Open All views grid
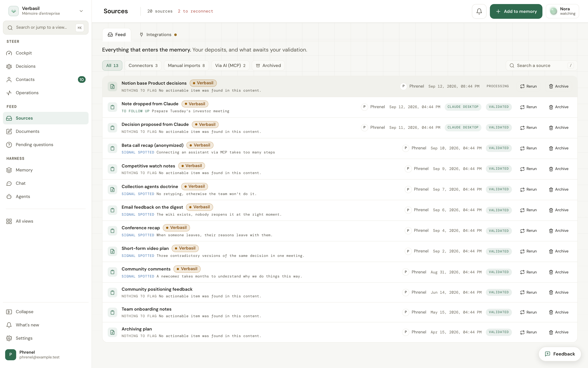The width and height of the screenshot is (588, 368). [x=46, y=221]
